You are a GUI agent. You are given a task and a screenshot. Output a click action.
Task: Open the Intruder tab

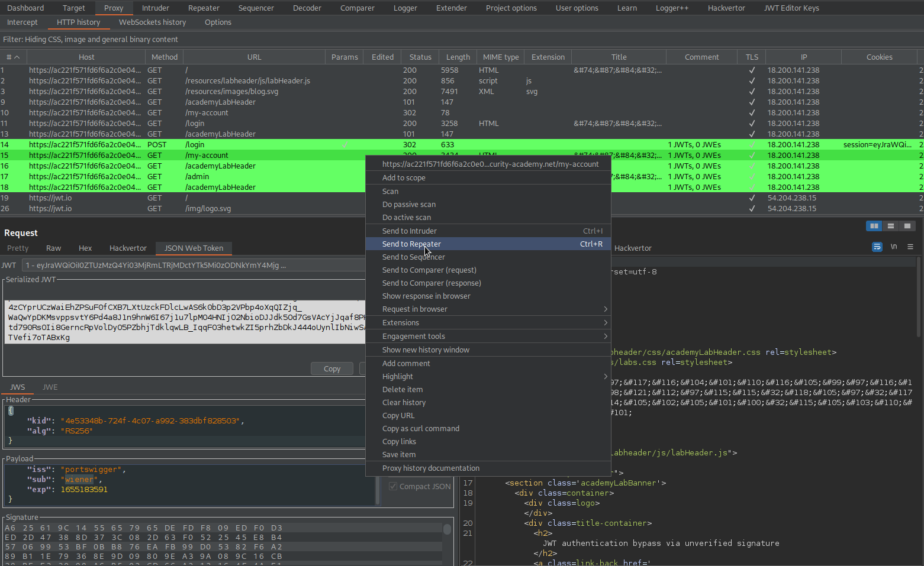click(x=156, y=8)
